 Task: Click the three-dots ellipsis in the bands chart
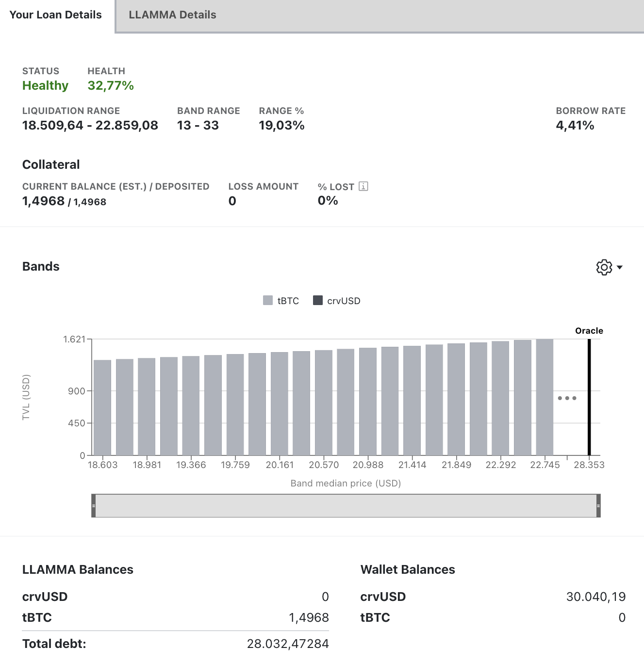coord(567,398)
